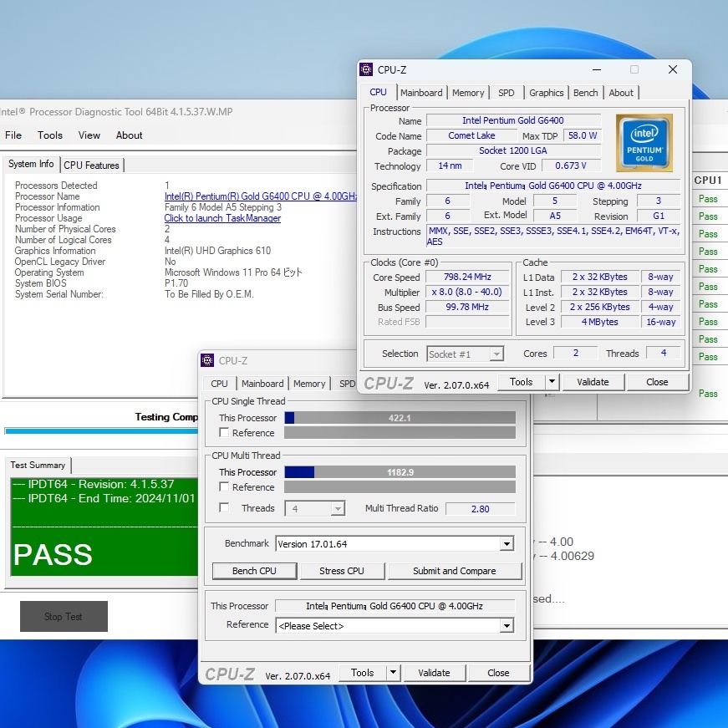Click the Intel Pentium Gold logo
The height and width of the screenshot is (728, 728).
(644, 143)
